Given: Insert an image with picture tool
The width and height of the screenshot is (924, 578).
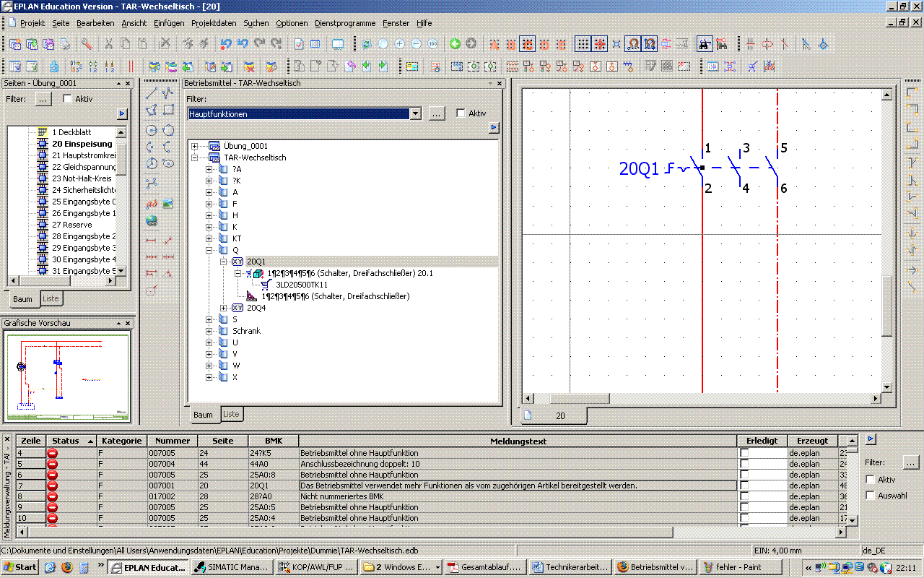Looking at the screenshot, I should [x=168, y=204].
